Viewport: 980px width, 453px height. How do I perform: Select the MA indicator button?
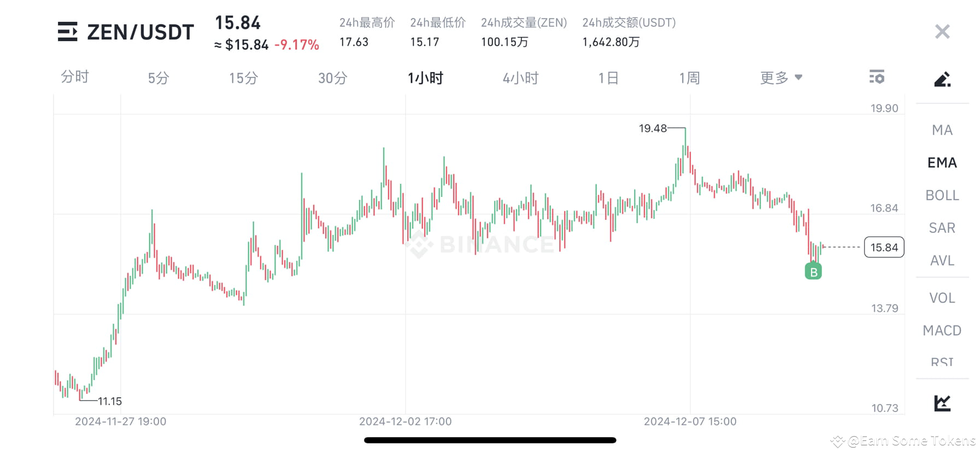click(941, 130)
